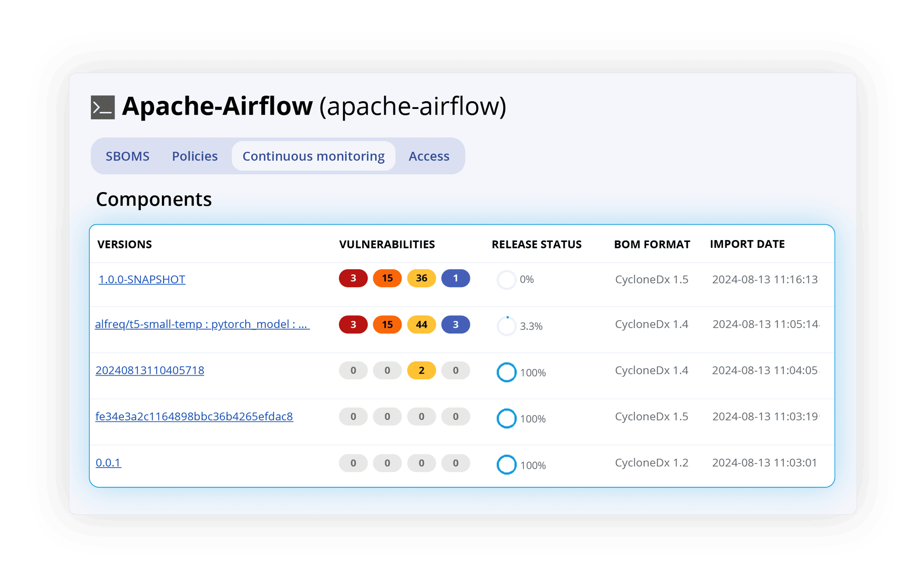Click the yellow badge showing 44 on t5-small-temp row
Image resolution: width=917 pixels, height=588 pixels.
tap(421, 324)
